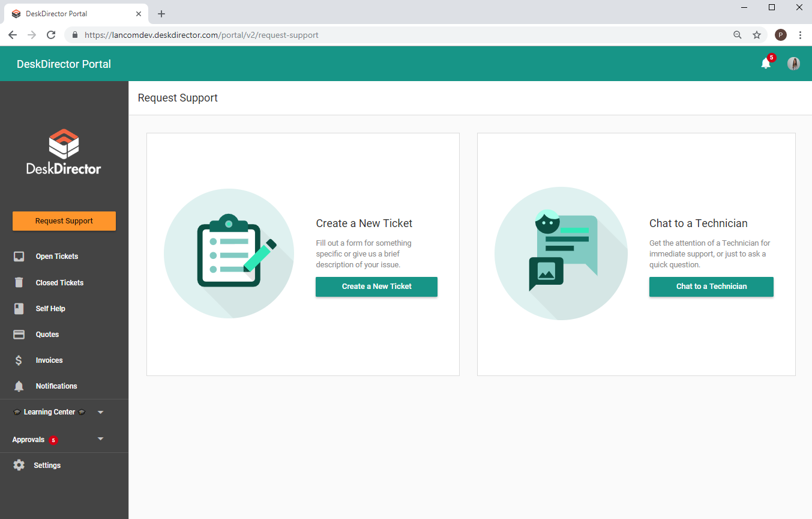Click the Quotes card icon
The width and height of the screenshot is (812, 519).
[19, 335]
